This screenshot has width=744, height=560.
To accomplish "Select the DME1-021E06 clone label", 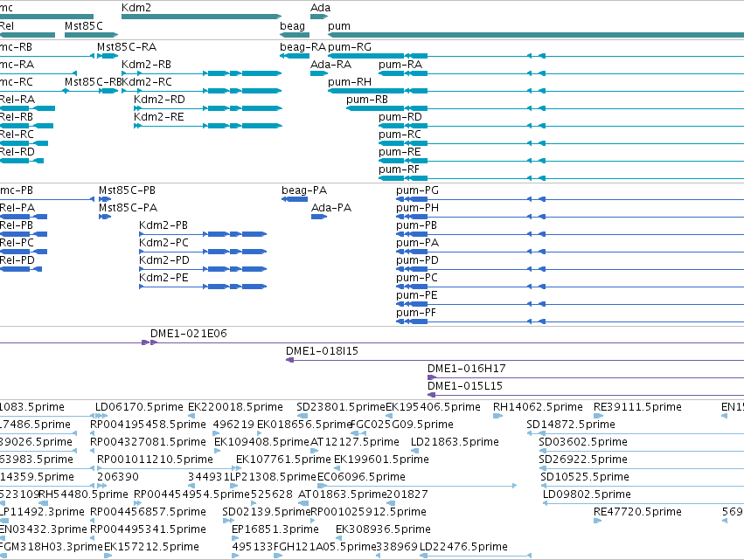I will click(189, 334).
